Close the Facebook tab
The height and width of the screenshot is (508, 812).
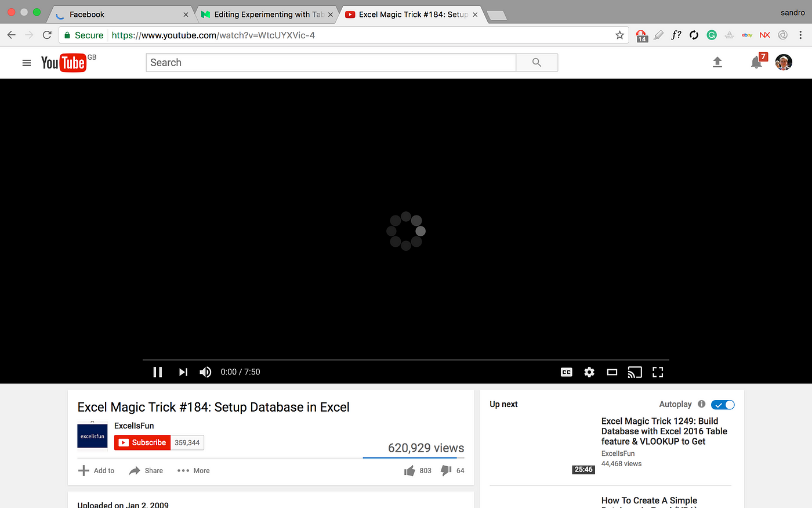pos(186,15)
